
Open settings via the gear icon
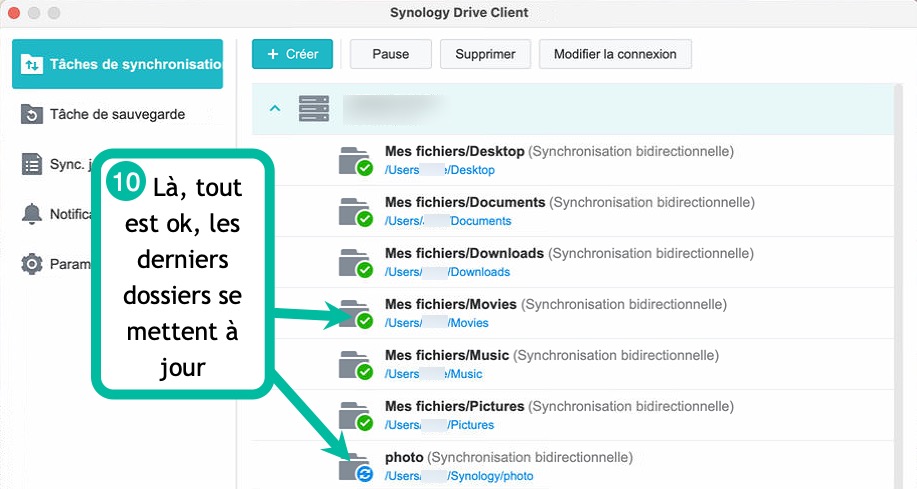pos(33,264)
